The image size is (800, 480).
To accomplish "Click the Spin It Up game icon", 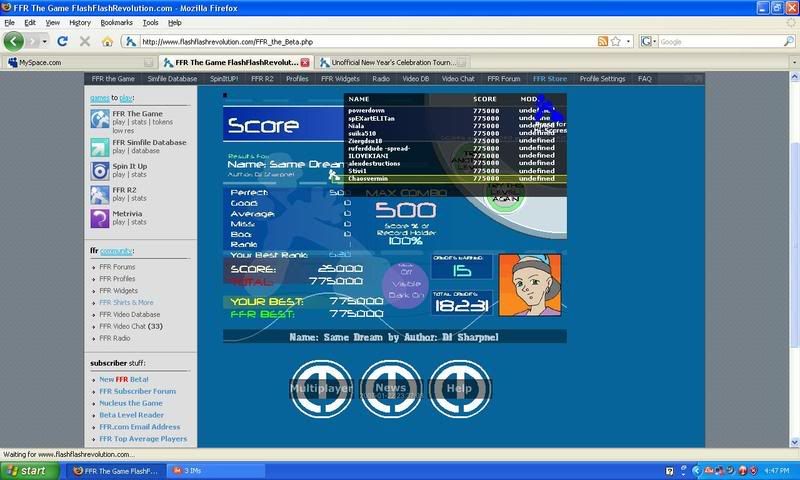I will tap(100, 170).
